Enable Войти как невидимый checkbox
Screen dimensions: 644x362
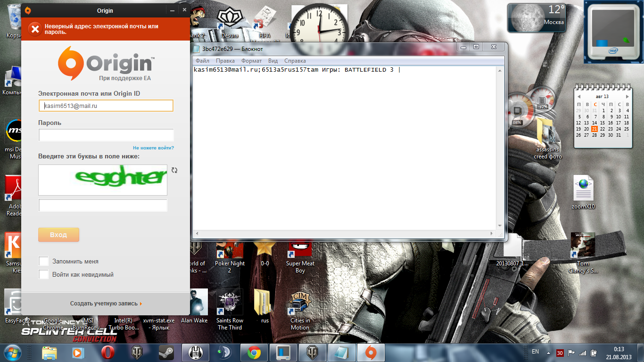(44, 274)
